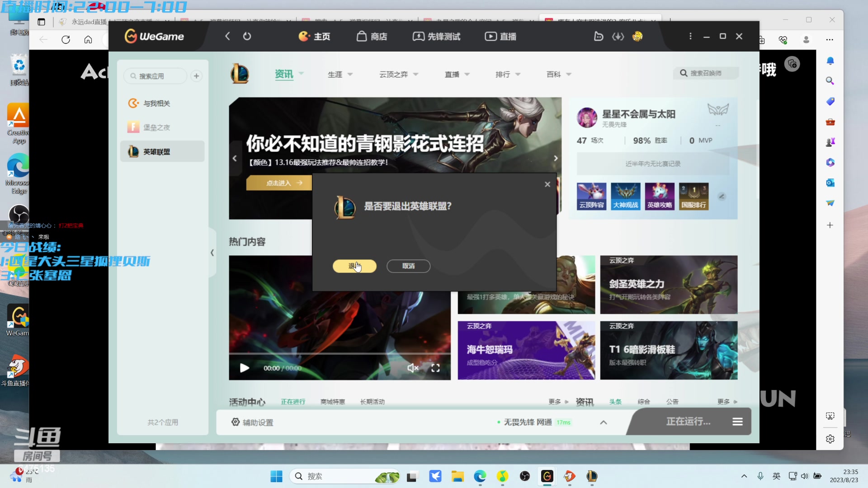Close the exit confirmation dialog
The image size is (868, 488).
547,184
